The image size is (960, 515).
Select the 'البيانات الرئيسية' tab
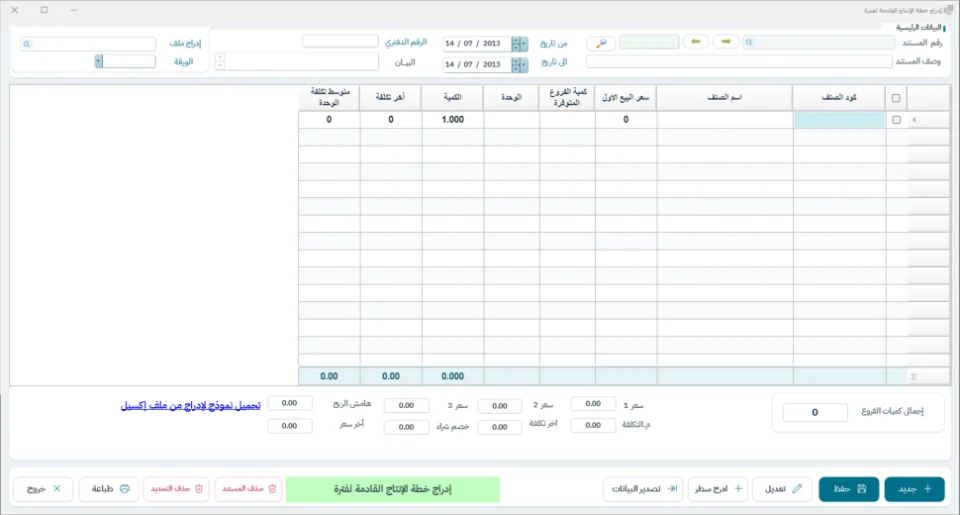coord(918,28)
